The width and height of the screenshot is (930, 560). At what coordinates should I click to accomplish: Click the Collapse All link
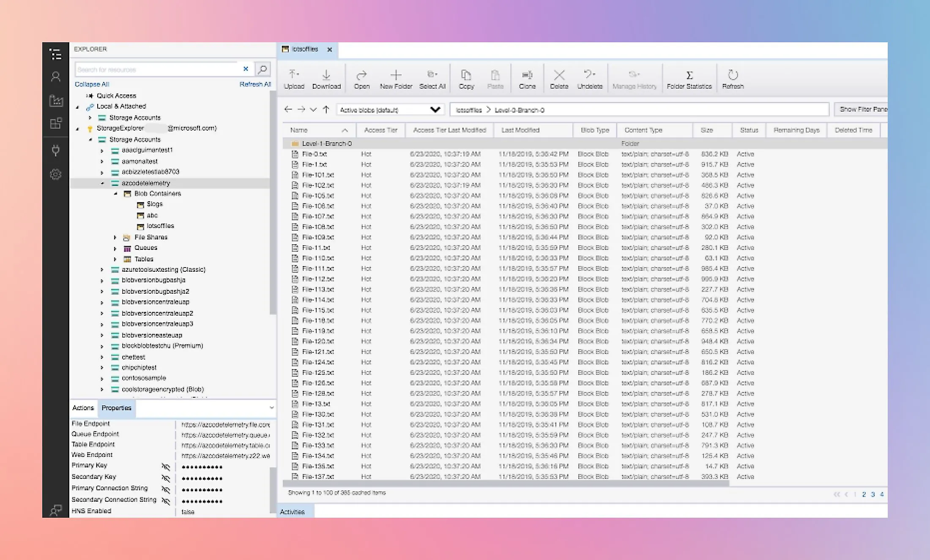click(92, 84)
